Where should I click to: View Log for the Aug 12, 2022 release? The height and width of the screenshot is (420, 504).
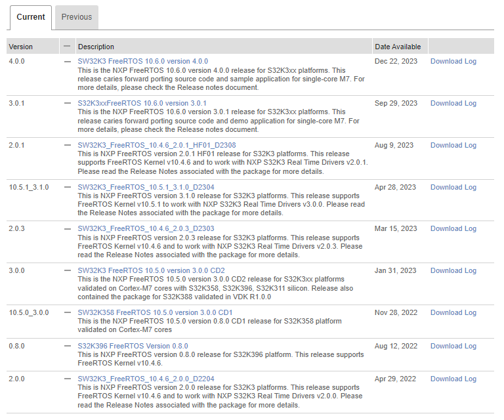[471, 346]
